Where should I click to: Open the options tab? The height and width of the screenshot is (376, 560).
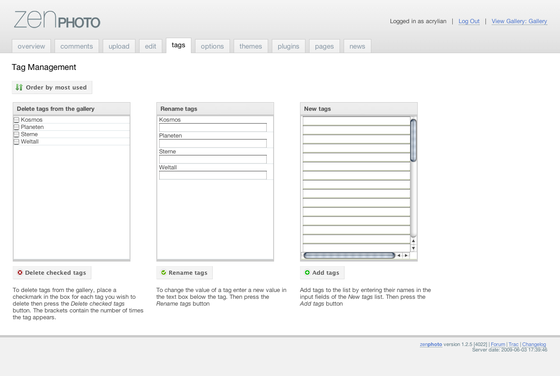point(212,46)
